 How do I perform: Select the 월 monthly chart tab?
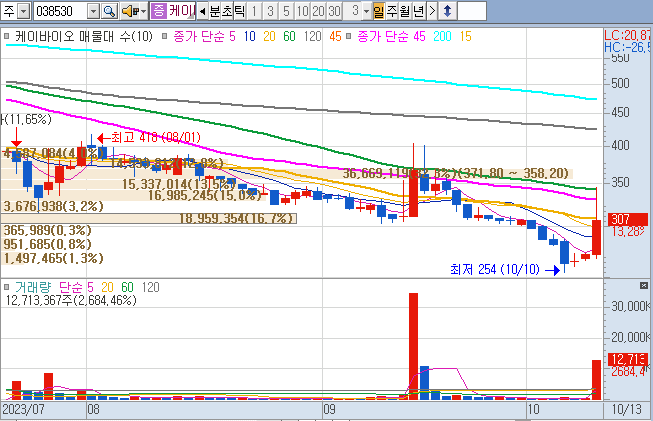click(x=405, y=11)
